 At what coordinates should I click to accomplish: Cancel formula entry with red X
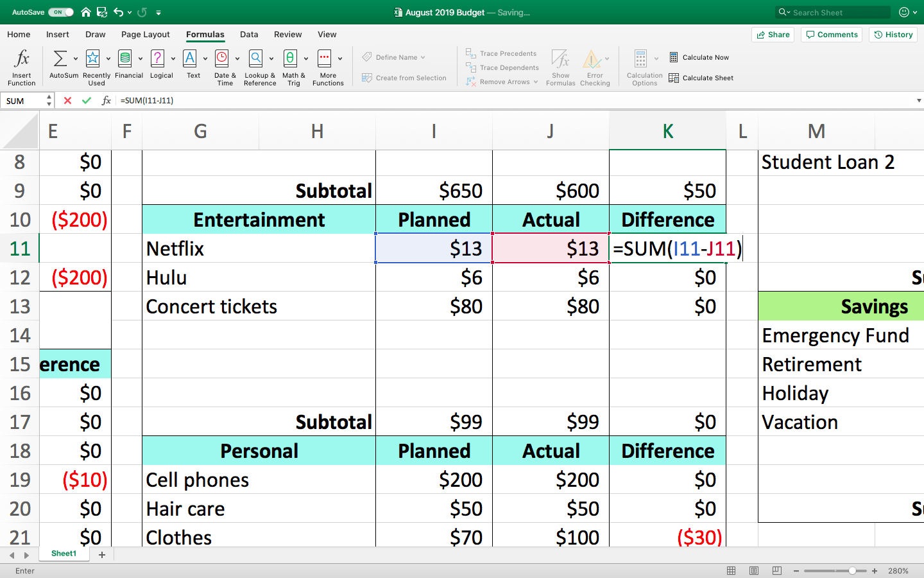[67, 100]
